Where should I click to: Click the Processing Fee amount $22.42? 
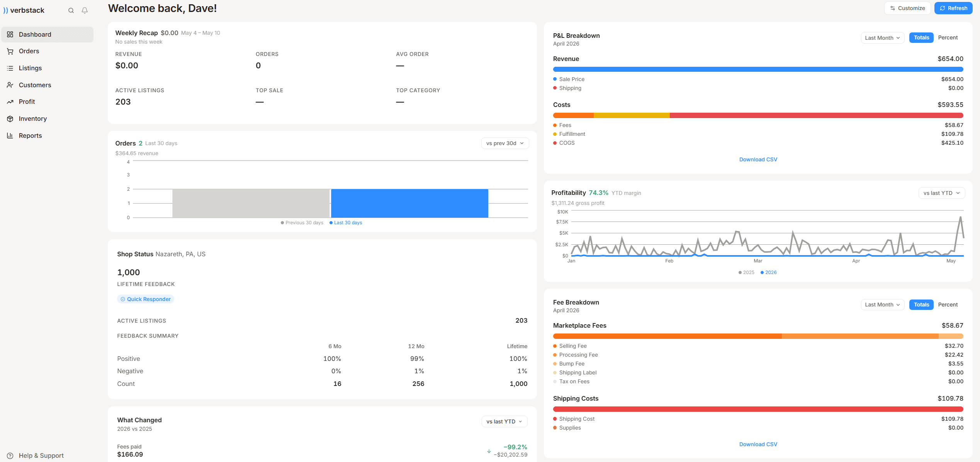pyautogui.click(x=954, y=355)
